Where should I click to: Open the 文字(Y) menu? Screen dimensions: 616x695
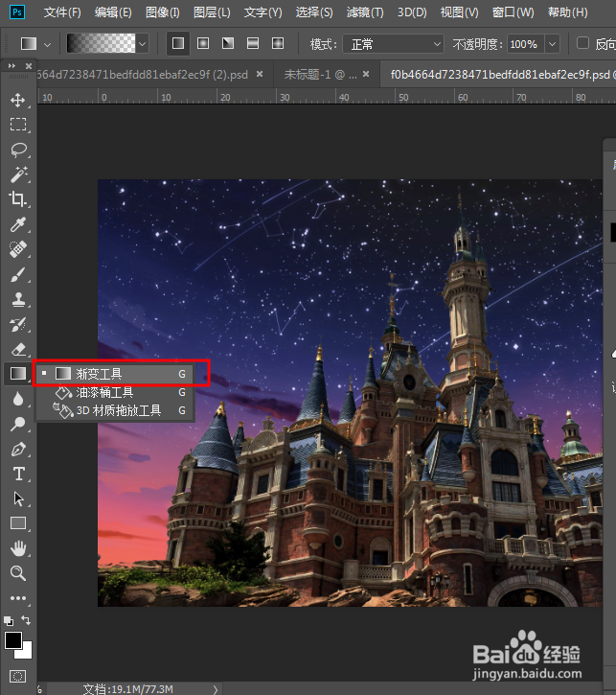(x=262, y=12)
